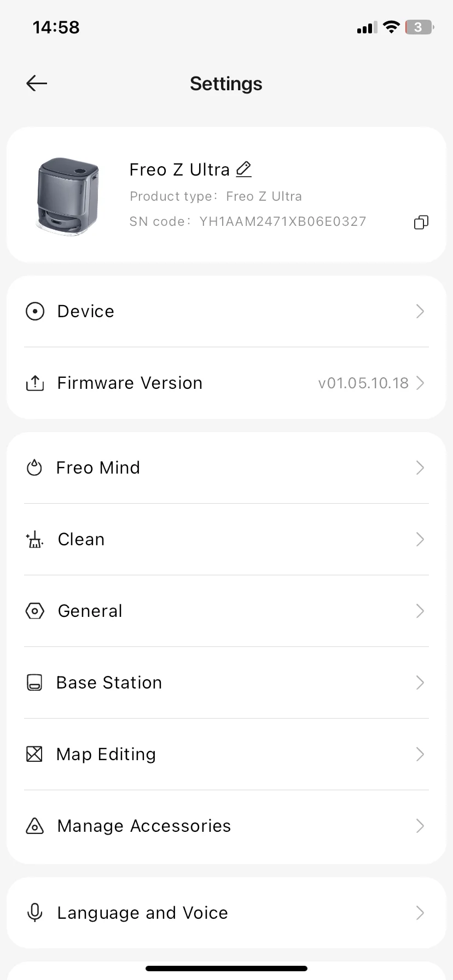Tap the pencil icon to rename device
Screen dimensions: 453x980
(243, 170)
